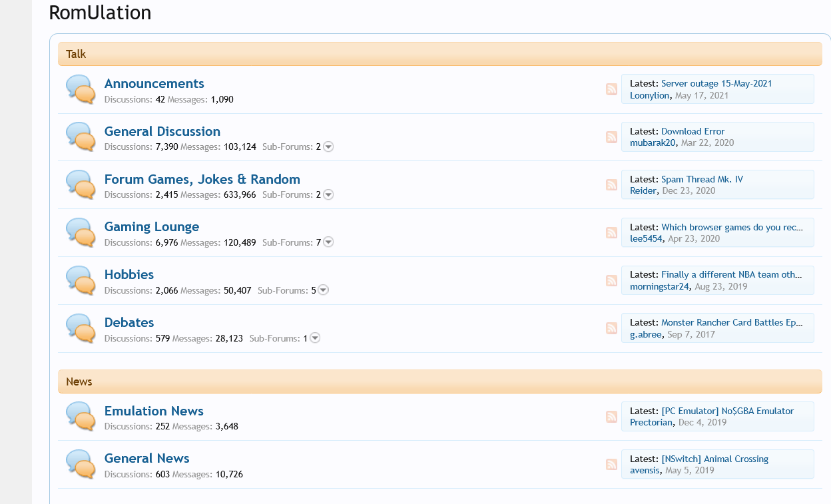Viewport: 831px width, 504px height.
Task: Open the RSS feed for Gaming Lounge
Action: point(611,233)
